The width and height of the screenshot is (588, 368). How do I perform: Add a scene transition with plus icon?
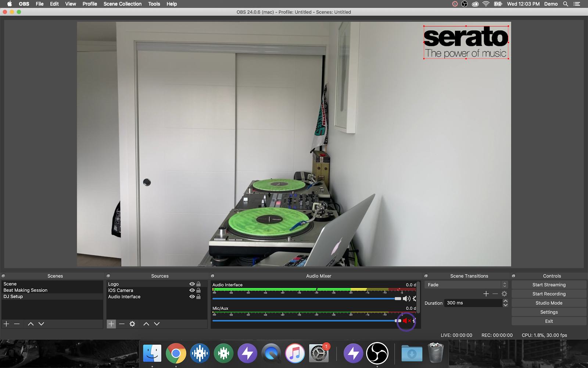pos(486,294)
